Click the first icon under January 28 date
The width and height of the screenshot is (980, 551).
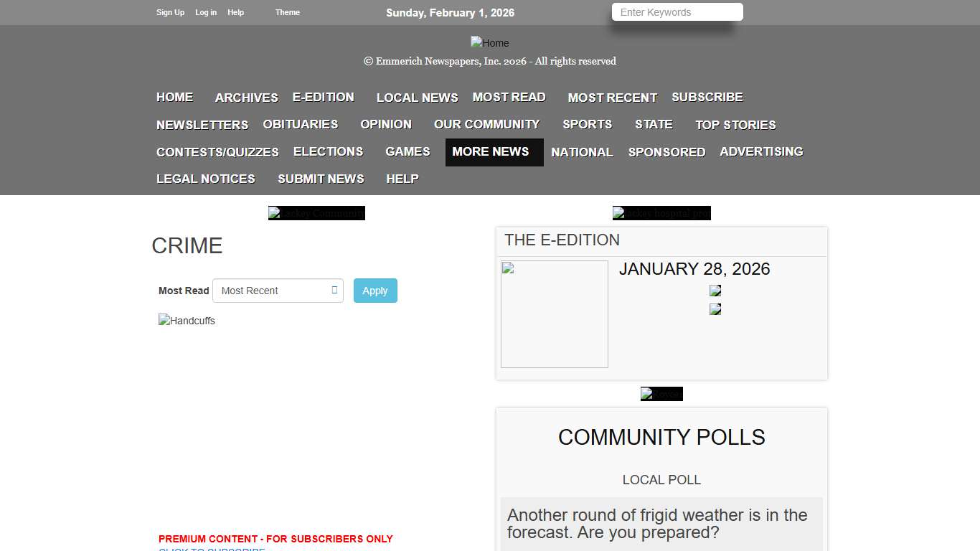(x=715, y=290)
